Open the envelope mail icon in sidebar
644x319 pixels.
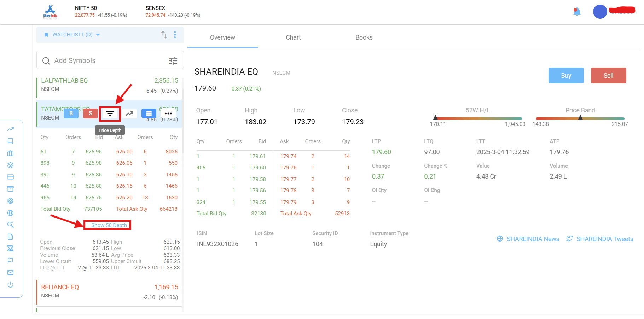pos(10,273)
